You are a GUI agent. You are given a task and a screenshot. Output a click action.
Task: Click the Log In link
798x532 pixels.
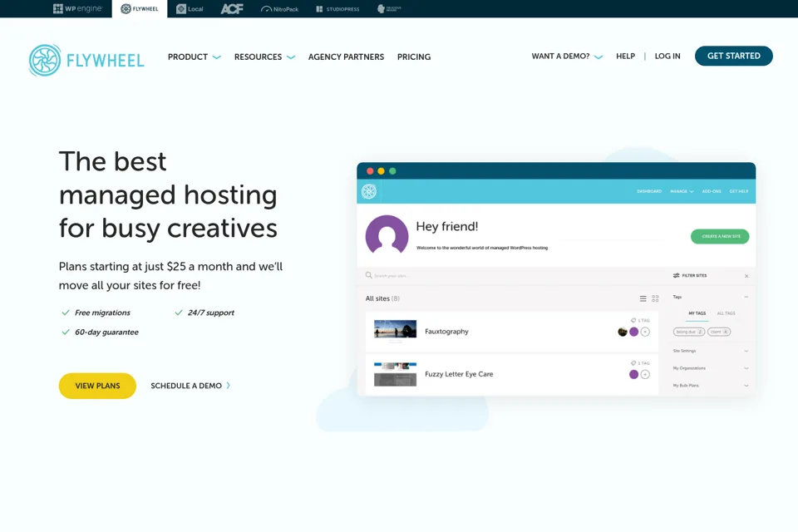667,56
